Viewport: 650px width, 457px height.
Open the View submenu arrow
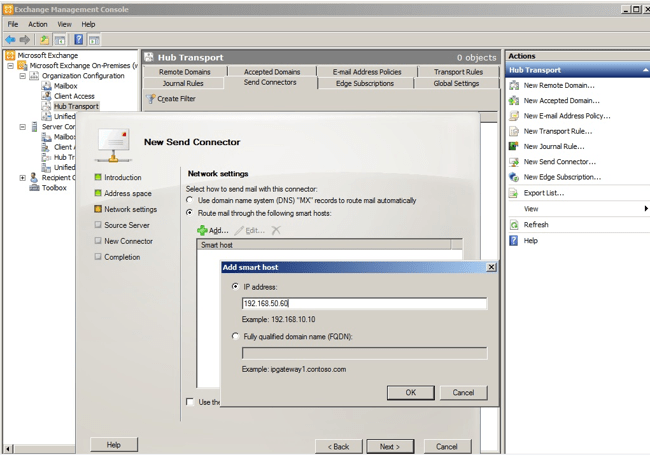(x=646, y=209)
